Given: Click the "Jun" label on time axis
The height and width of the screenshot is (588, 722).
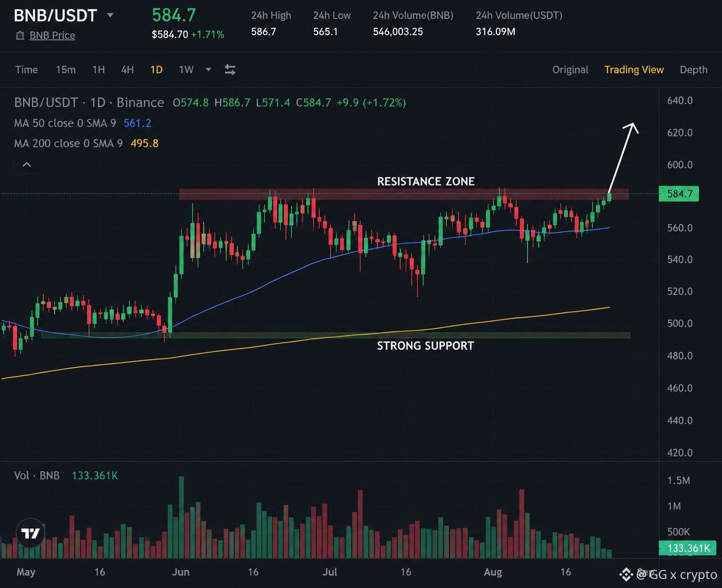Looking at the screenshot, I should click(x=181, y=572).
